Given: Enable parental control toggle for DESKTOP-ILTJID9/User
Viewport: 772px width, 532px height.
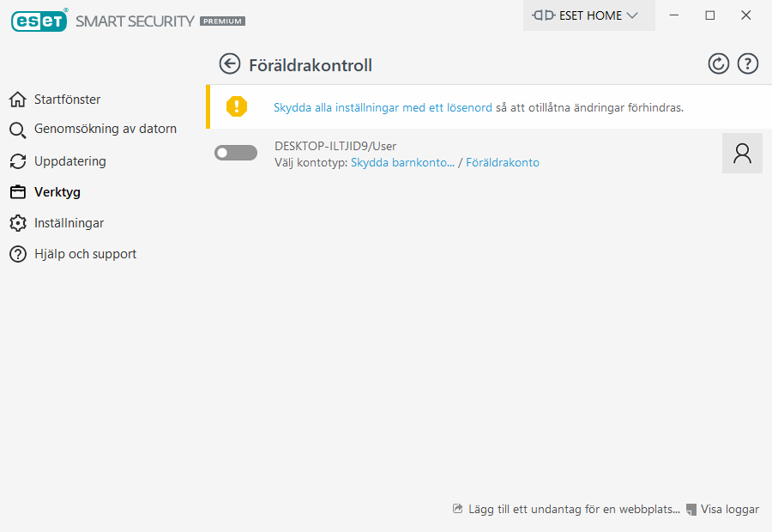Looking at the screenshot, I should pyautogui.click(x=236, y=153).
